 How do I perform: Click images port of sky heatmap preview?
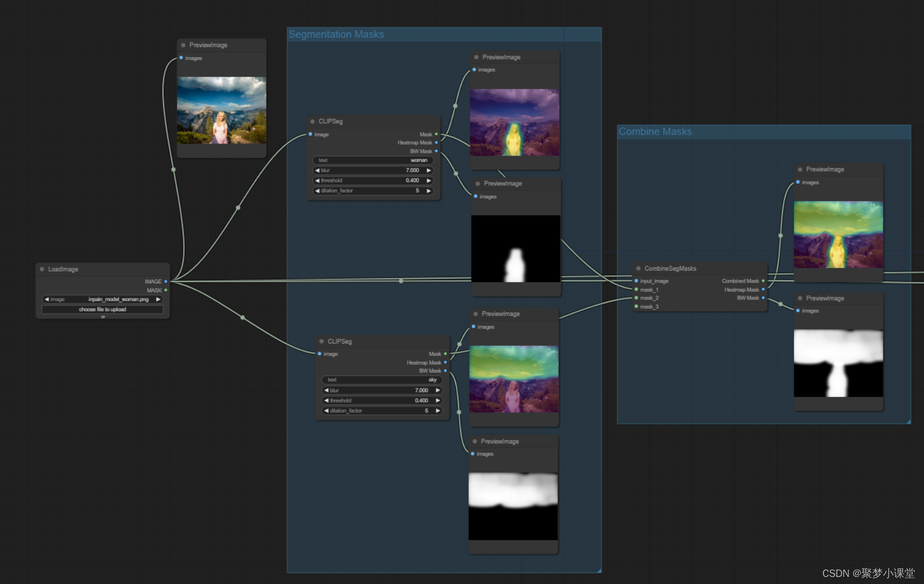(474, 327)
